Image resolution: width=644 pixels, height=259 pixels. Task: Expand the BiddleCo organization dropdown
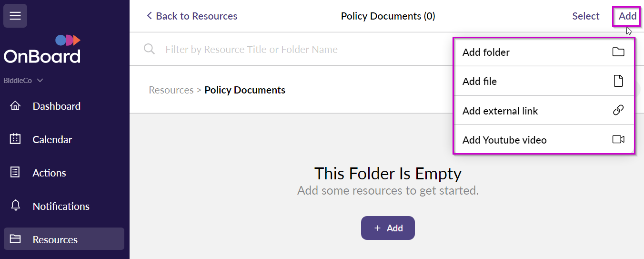[23, 81]
